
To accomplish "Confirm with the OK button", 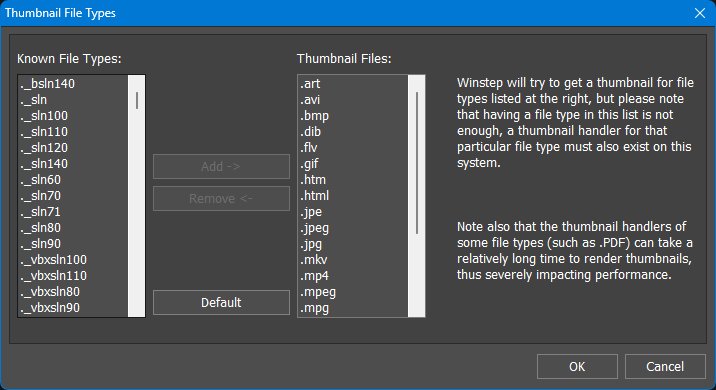I will [577, 366].
